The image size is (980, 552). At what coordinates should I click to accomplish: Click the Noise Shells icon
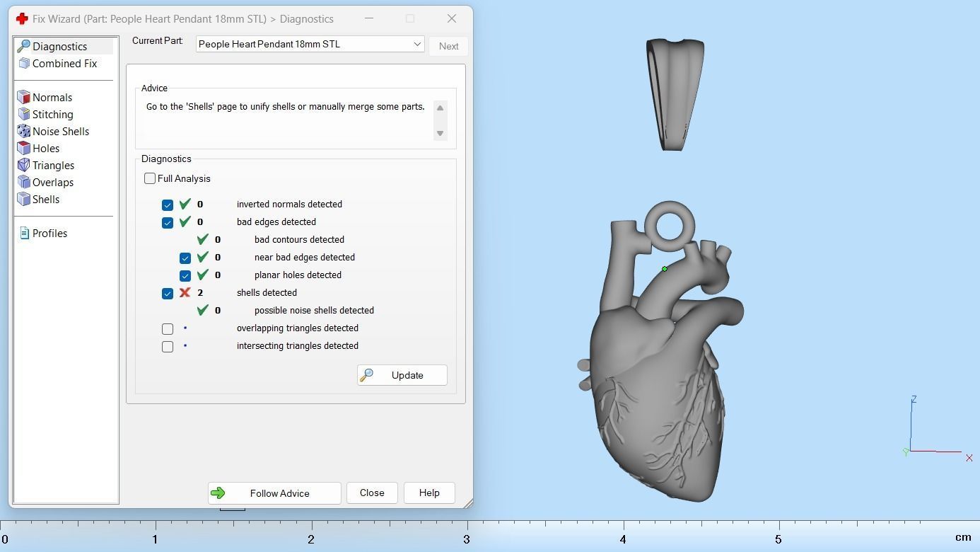(x=24, y=131)
